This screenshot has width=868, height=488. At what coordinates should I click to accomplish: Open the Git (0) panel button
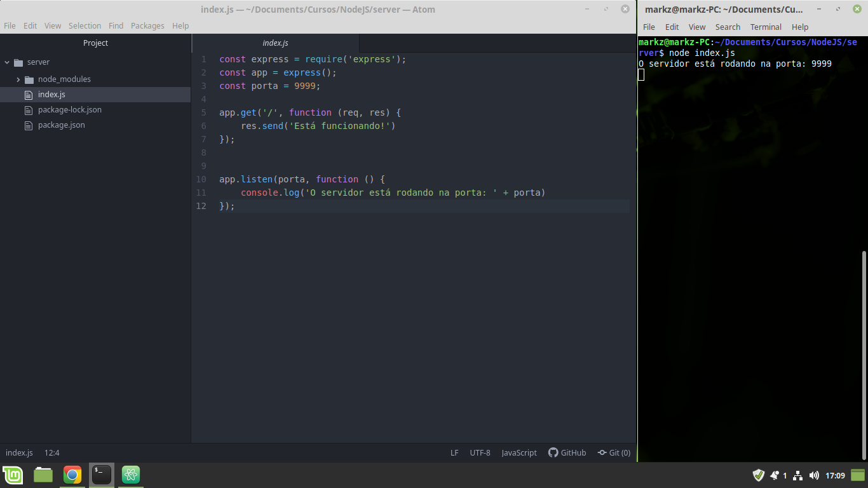[614, 453]
